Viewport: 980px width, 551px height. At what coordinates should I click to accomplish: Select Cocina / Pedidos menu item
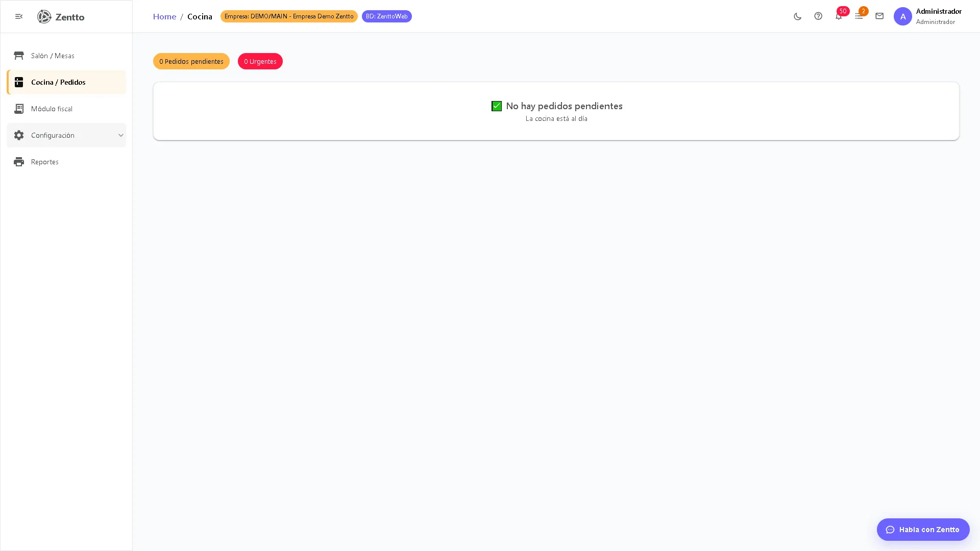66,82
